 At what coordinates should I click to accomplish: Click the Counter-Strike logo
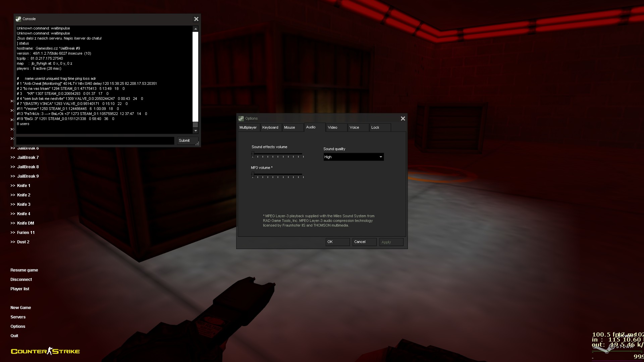click(45, 351)
